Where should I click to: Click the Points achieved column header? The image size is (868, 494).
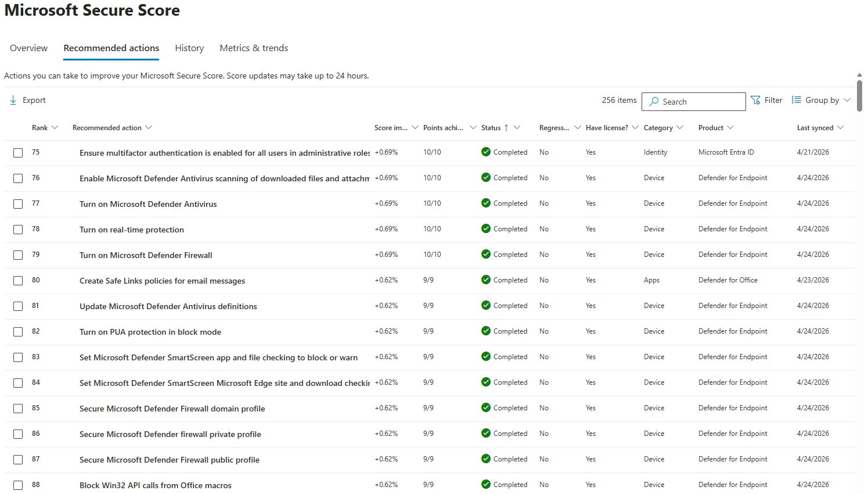(443, 128)
